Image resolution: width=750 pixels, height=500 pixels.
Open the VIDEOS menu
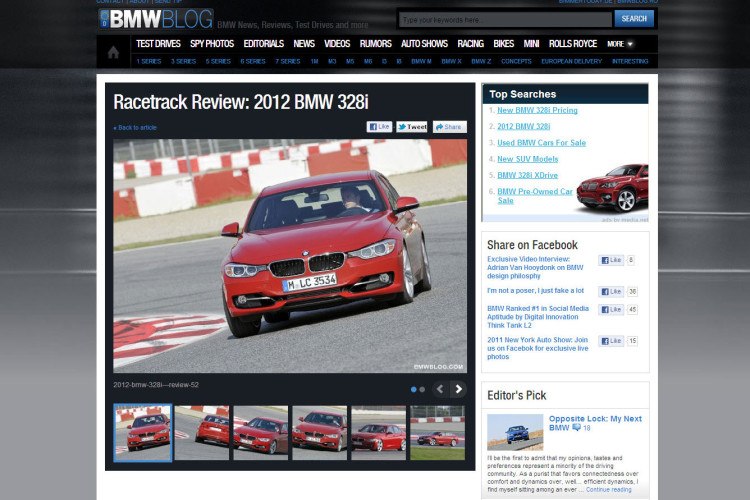(337, 44)
